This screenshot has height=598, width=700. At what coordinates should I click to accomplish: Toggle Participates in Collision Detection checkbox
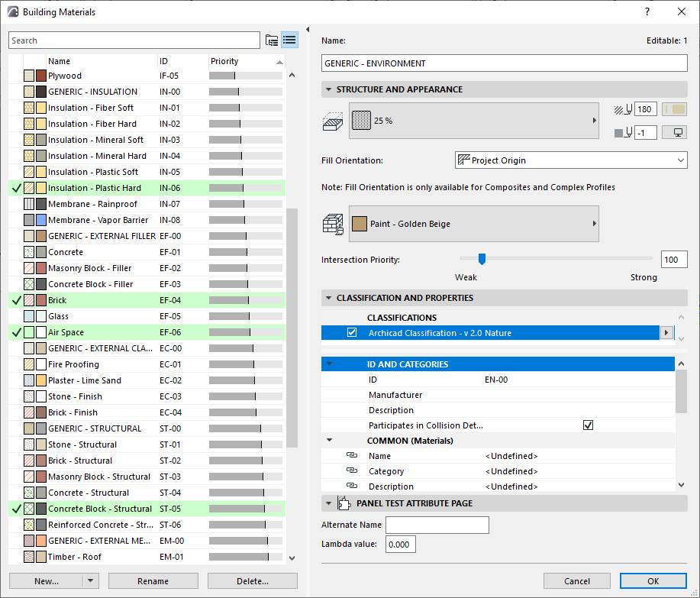click(x=588, y=425)
